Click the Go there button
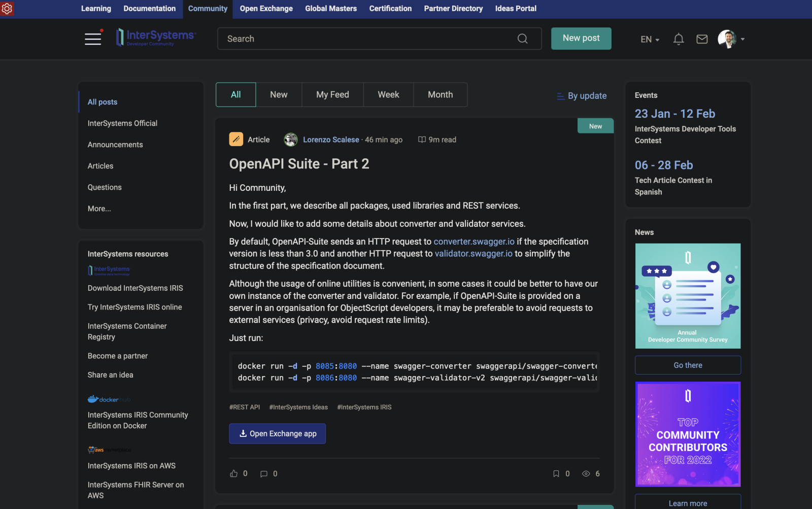This screenshot has width=812, height=509. (x=688, y=365)
